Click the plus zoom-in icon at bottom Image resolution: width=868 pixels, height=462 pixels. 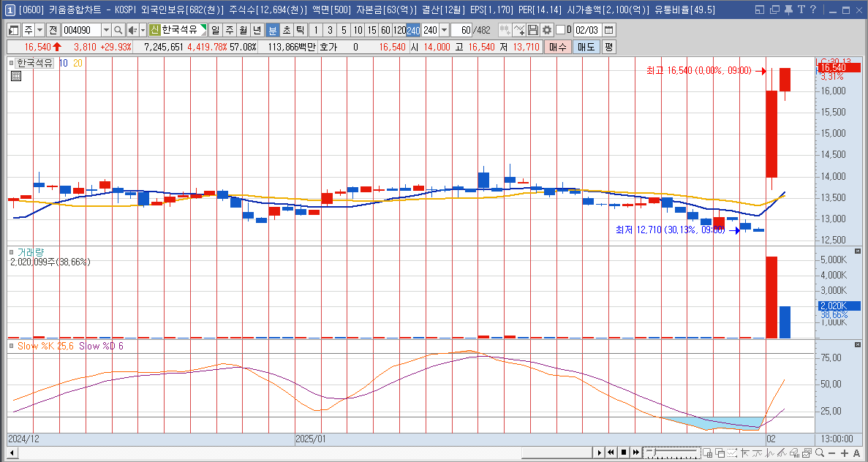844,453
